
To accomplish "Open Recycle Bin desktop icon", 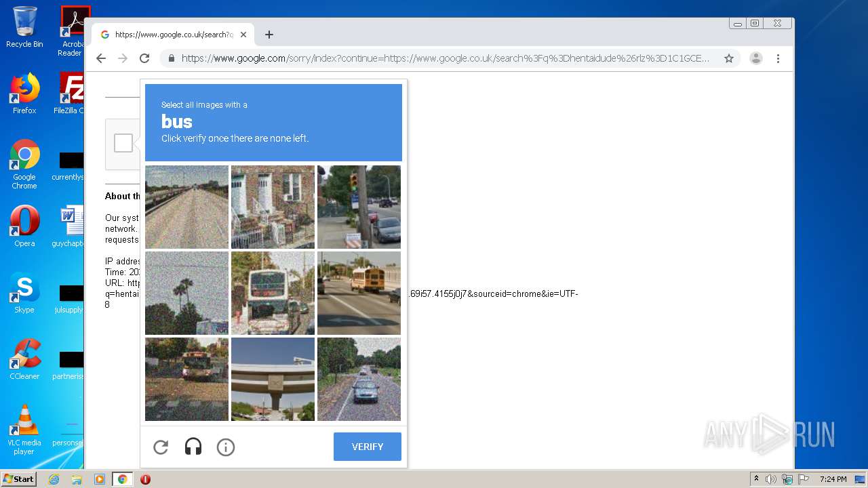I will click(24, 27).
